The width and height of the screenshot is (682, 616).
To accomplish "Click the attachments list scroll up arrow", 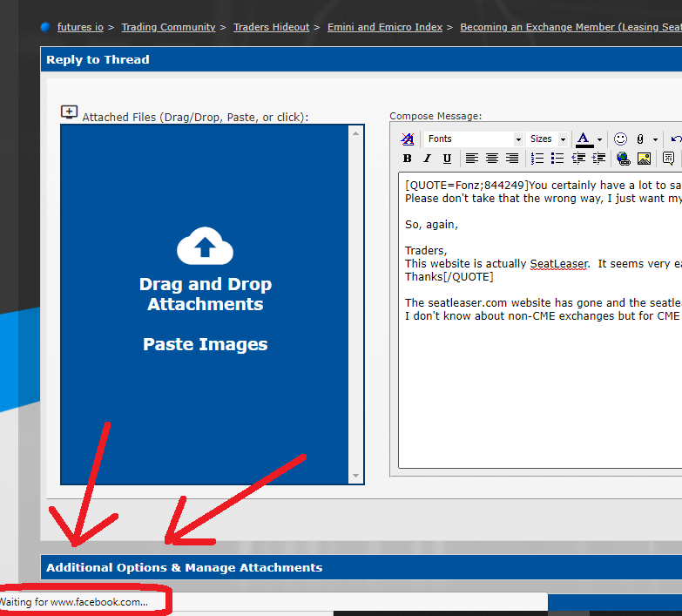I will coord(355,133).
